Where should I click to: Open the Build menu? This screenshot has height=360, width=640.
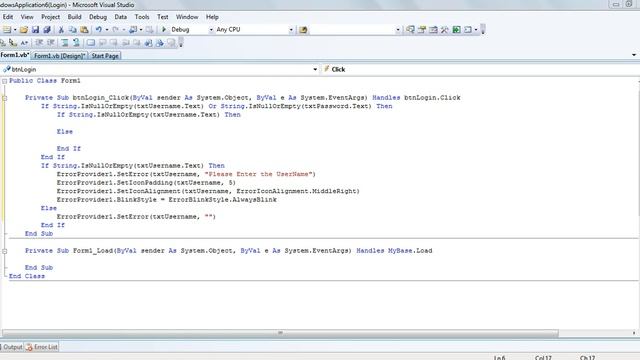click(74, 17)
